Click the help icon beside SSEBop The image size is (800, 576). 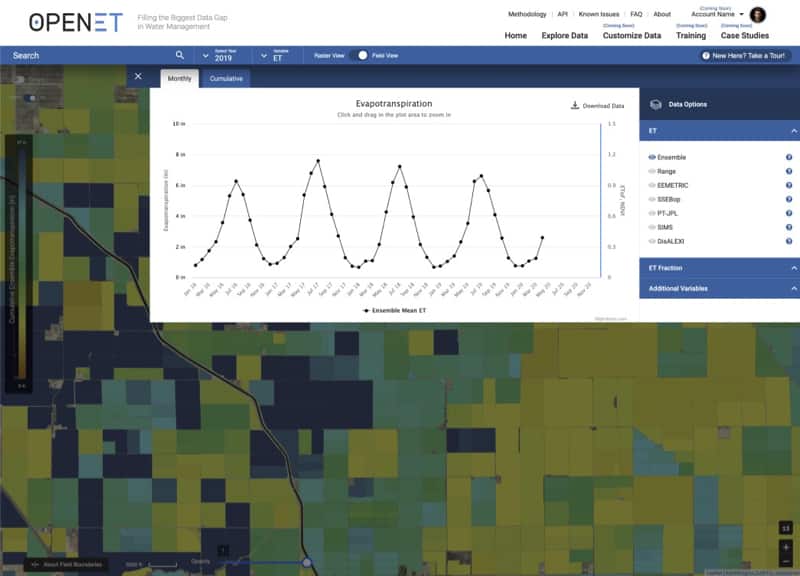point(789,200)
